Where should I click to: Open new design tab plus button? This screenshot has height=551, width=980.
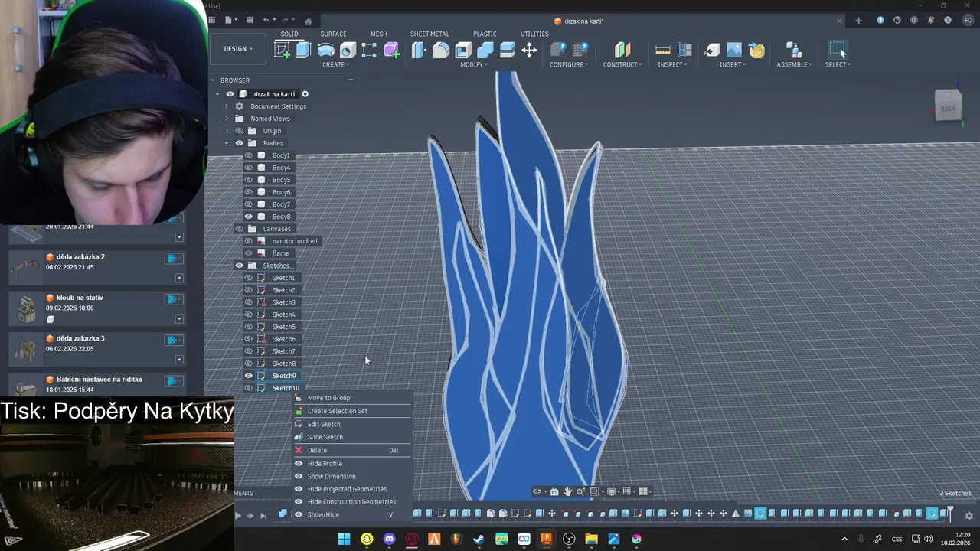(x=858, y=21)
